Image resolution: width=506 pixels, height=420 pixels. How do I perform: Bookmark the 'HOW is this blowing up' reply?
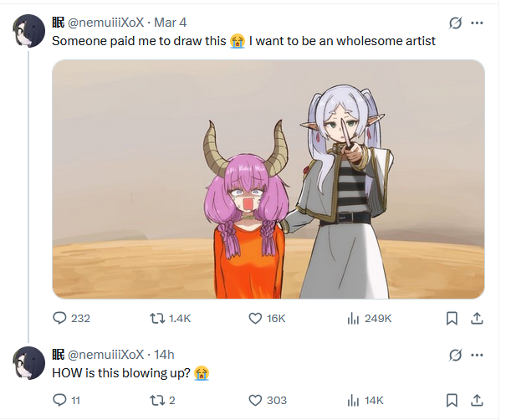pyautogui.click(x=452, y=401)
